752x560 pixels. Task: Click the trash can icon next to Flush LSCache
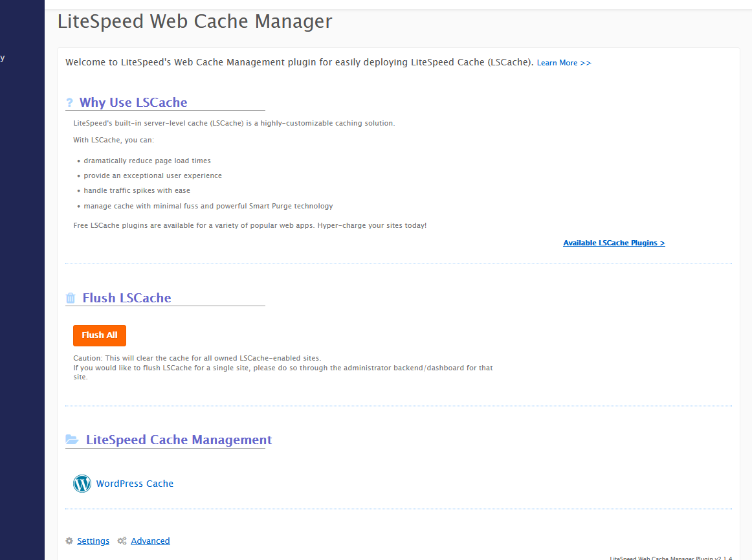pos(71,297)
